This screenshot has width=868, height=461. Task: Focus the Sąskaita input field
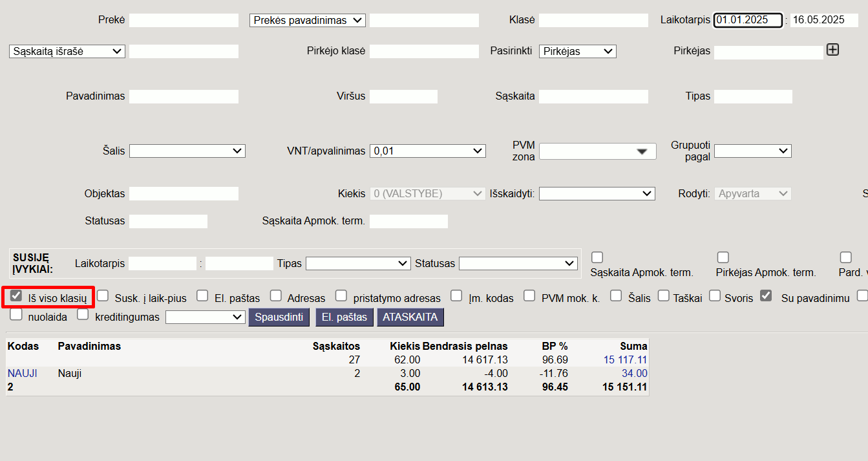pos(593,96)
